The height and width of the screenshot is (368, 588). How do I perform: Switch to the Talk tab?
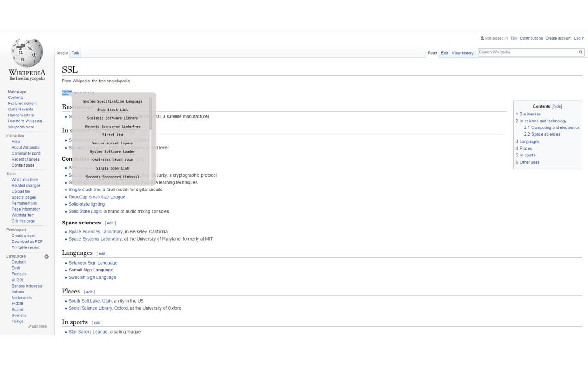pyautogui.click(x=75, y=53)
